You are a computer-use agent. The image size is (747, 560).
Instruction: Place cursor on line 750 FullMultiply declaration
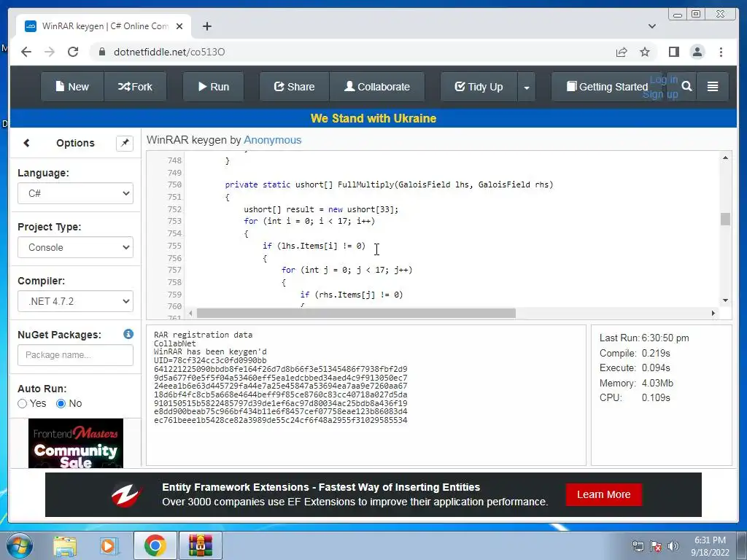(389, 184)
